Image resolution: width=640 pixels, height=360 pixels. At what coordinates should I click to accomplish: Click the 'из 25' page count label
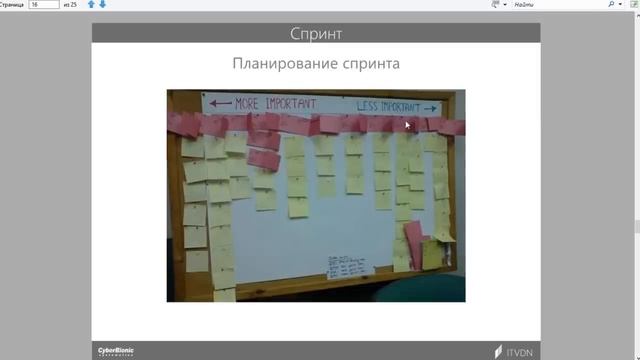(70, 5)
